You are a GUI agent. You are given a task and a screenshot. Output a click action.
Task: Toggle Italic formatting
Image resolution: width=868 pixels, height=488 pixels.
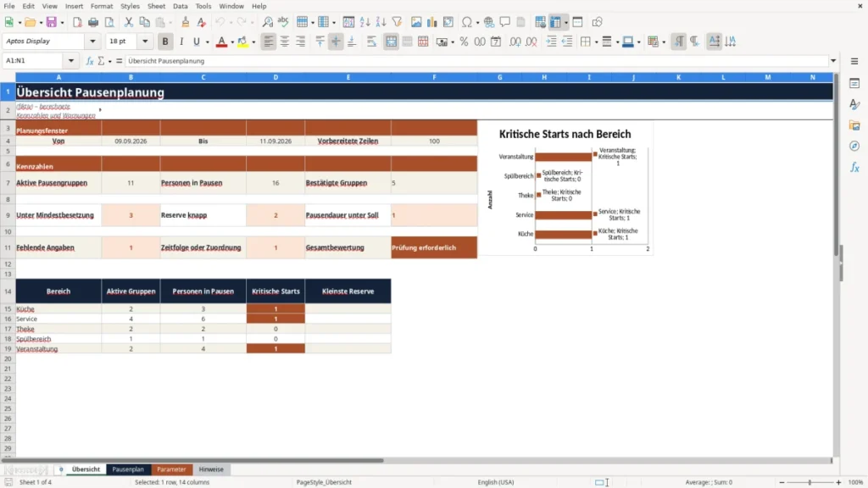tap(181, 42)
